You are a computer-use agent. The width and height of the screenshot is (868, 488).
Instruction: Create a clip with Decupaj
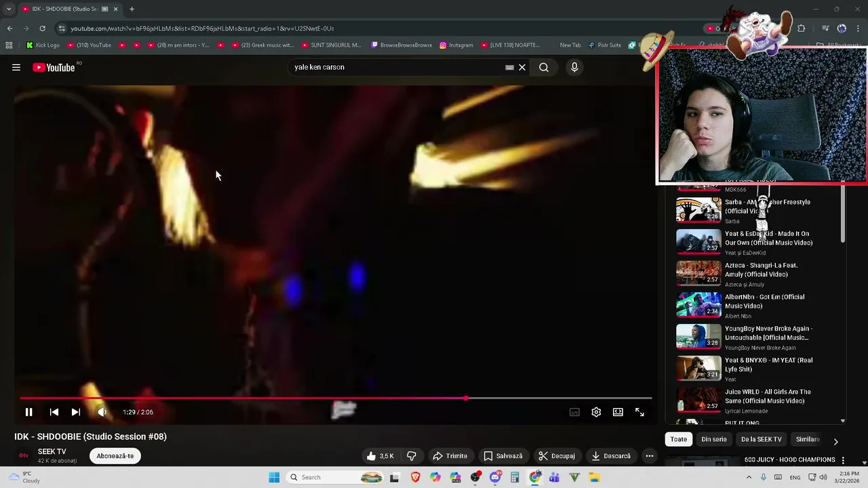point(556,456)
